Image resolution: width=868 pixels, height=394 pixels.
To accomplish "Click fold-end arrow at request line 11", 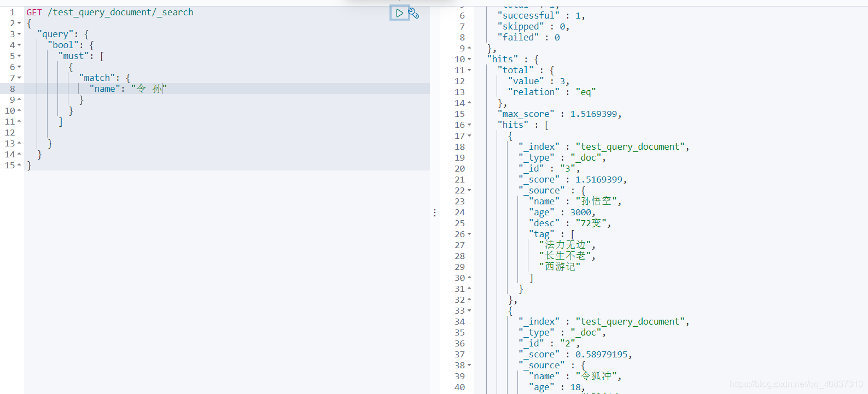I will coord(19,121).
